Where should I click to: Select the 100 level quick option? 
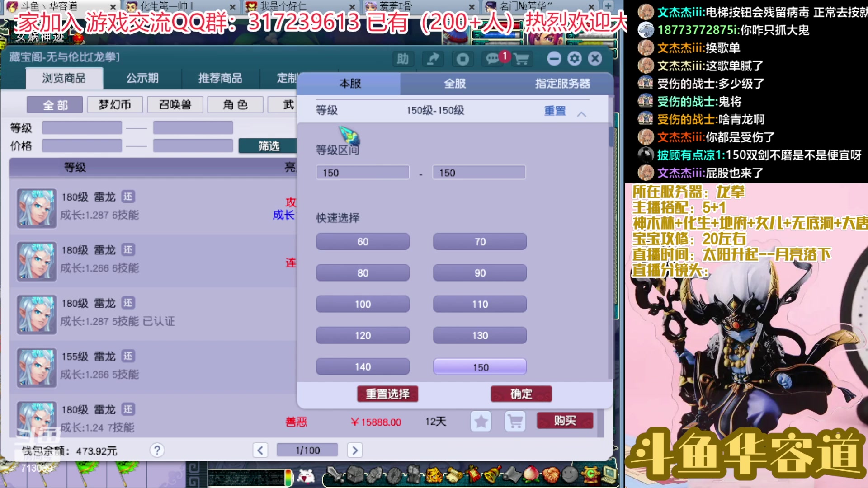[363, 304]
